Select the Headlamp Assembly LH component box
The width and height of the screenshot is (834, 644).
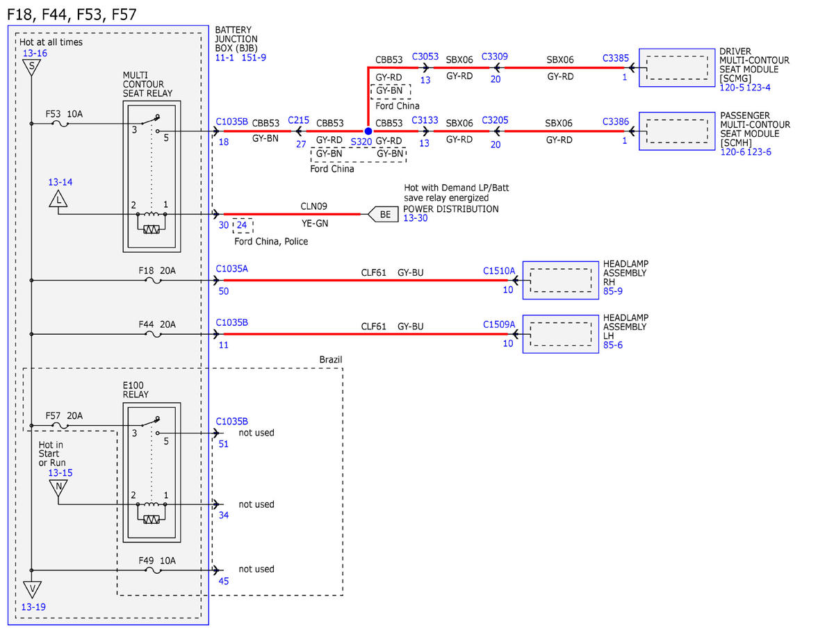[x=561, y=334]
